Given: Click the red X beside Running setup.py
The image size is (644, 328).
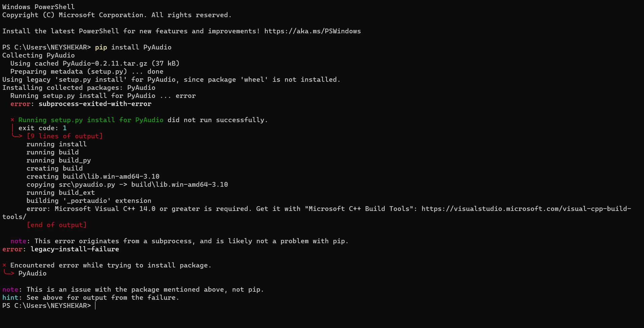Looking at the screenshot, I should click(12, 120).
